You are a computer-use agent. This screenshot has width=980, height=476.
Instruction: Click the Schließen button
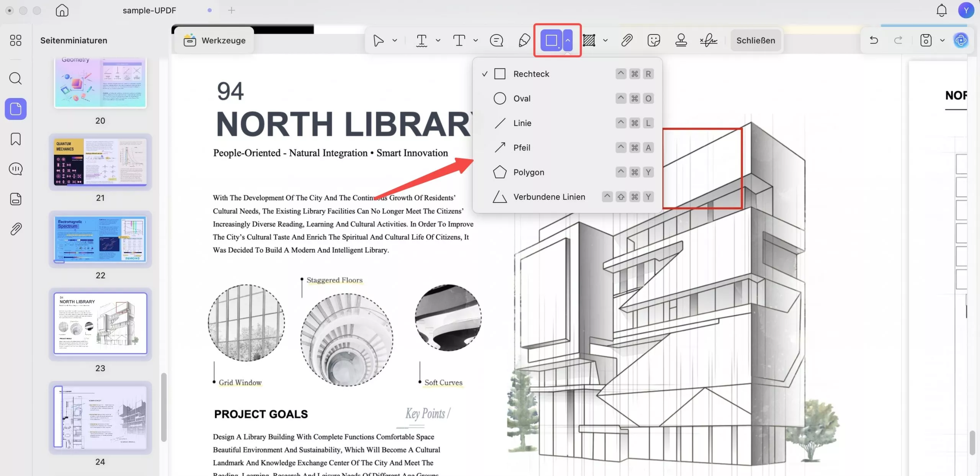click(x=755, y=40)
